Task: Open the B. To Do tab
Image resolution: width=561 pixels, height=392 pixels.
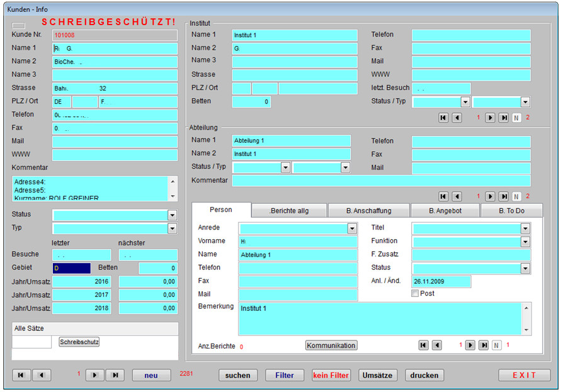Action: point(512,211)
